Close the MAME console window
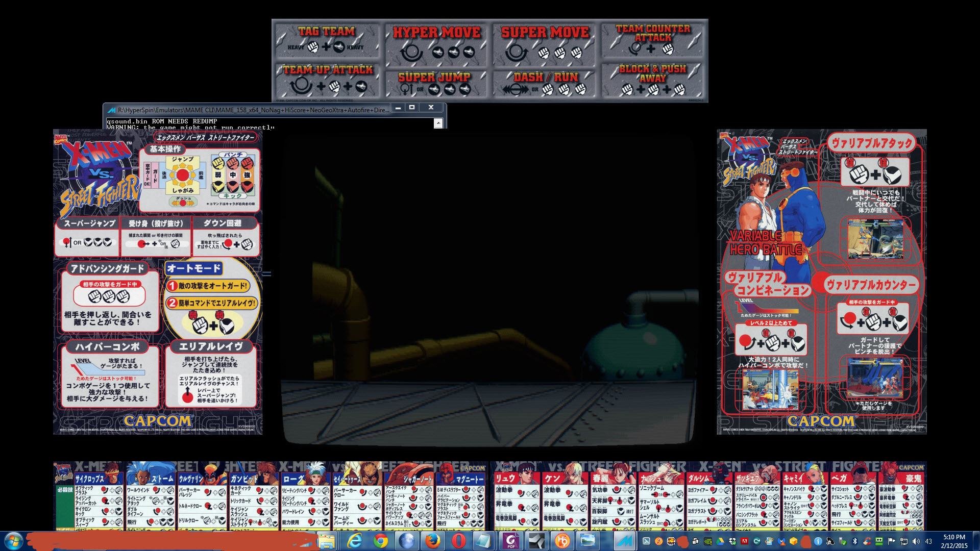The width and height of the screenshot is (980, 551). coord(431,107)
